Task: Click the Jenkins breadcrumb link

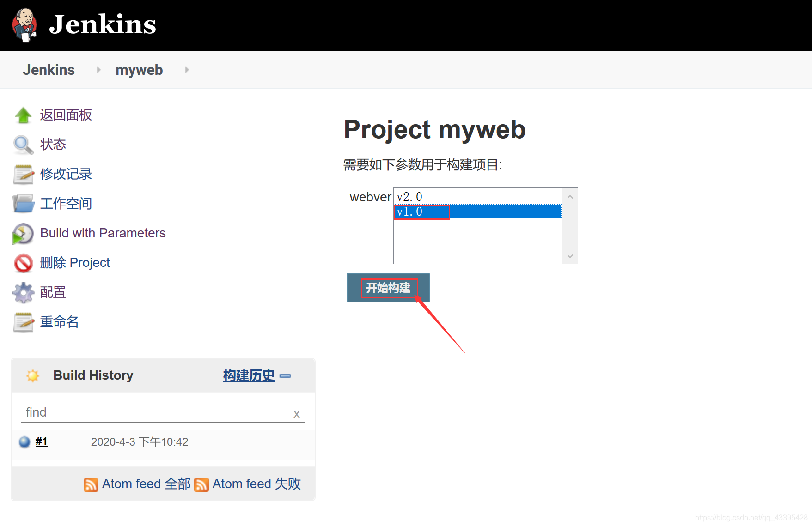Action: (49, 70)
